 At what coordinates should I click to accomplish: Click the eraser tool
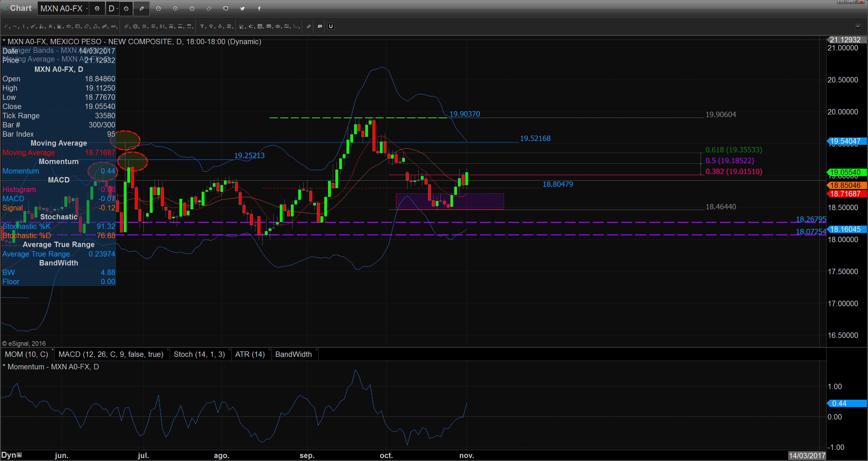308,26
